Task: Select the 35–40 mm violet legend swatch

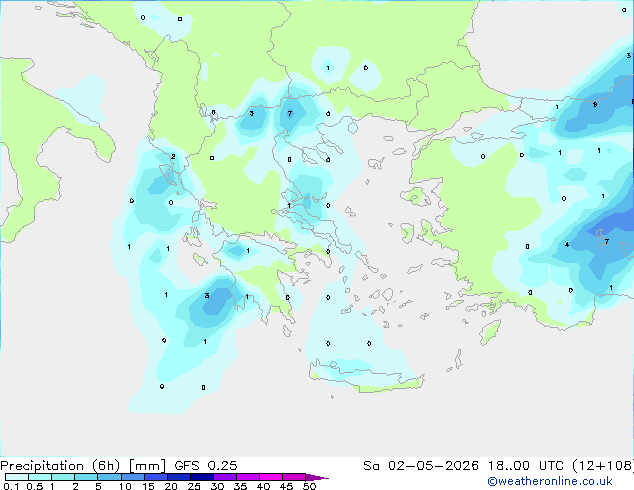Action: click(247, 477)
